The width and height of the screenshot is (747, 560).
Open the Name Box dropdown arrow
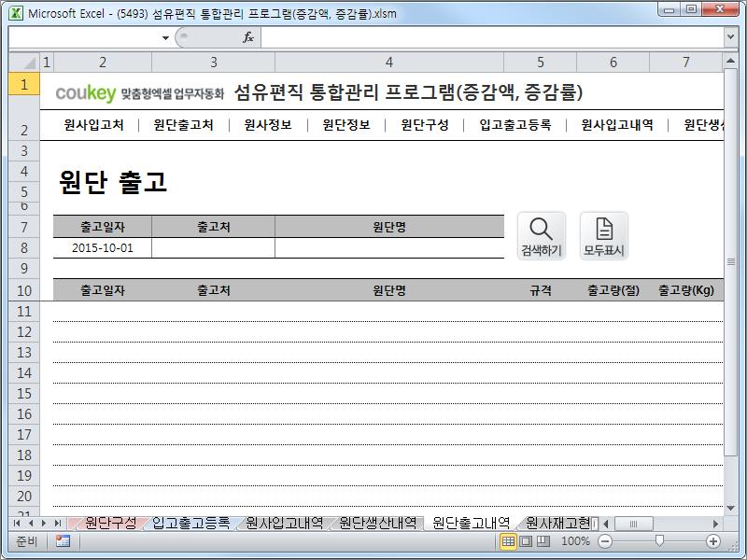pyautogui.click(x=165, y=37)
